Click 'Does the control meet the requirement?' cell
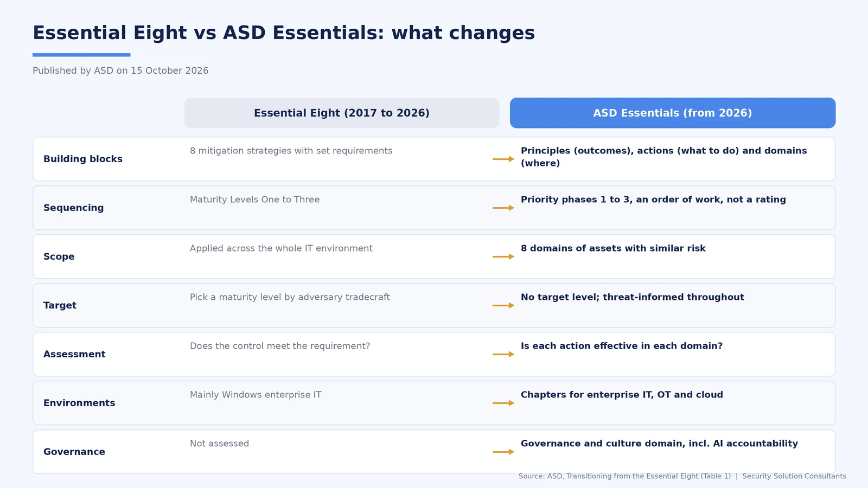This screenshot has height=488, width=868. pos(280,346)
